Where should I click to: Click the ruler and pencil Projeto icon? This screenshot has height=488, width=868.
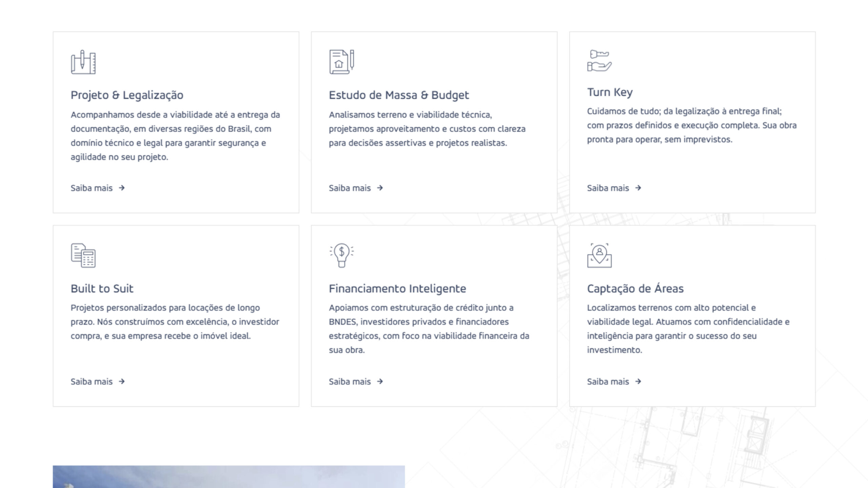(x=83, y=62)
